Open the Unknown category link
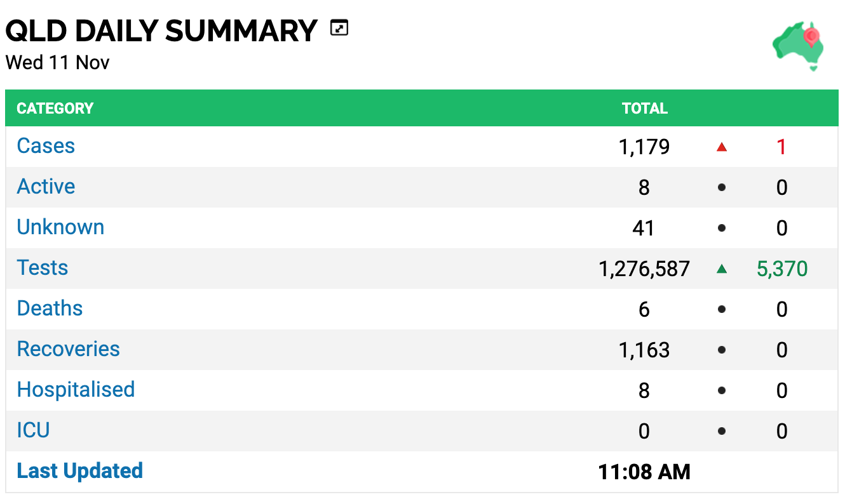Viewport: 845px width, 504px height. click(60, 227)
